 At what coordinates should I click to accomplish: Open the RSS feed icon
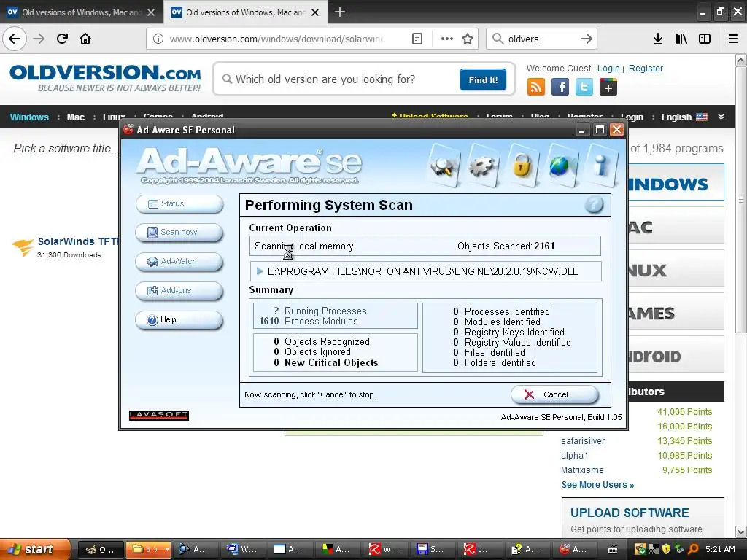(536, 87)
